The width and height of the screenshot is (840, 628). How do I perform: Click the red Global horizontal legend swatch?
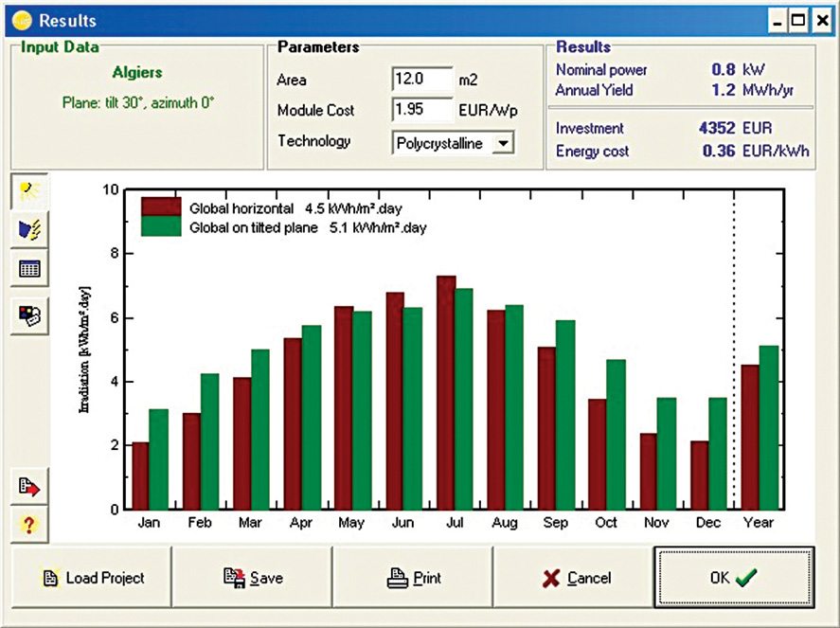point(160,207)
